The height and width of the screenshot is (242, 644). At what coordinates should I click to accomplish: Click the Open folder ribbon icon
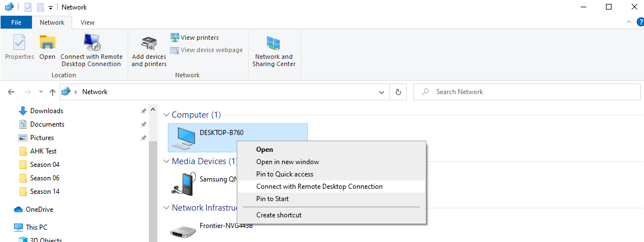click(47, 43)
